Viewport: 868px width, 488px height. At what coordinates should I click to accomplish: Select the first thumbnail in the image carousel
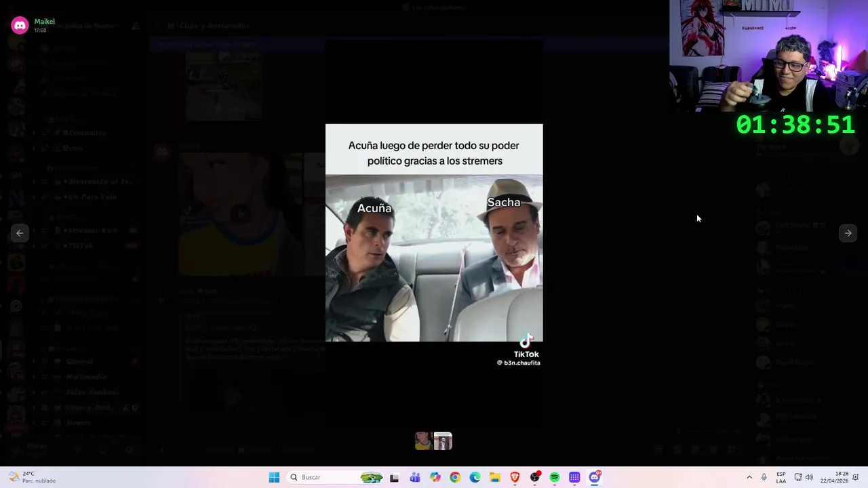pos(424,441)
